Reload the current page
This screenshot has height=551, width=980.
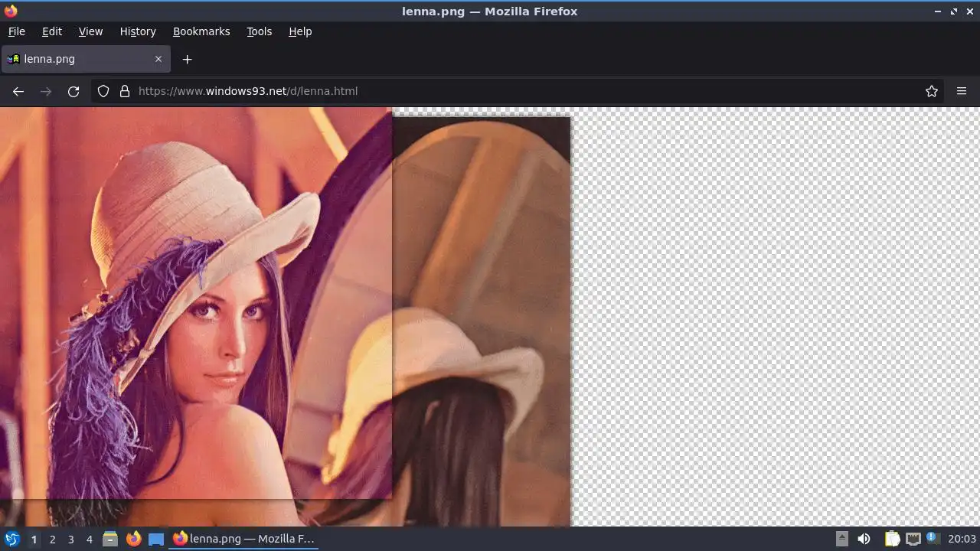pos(73,91)
